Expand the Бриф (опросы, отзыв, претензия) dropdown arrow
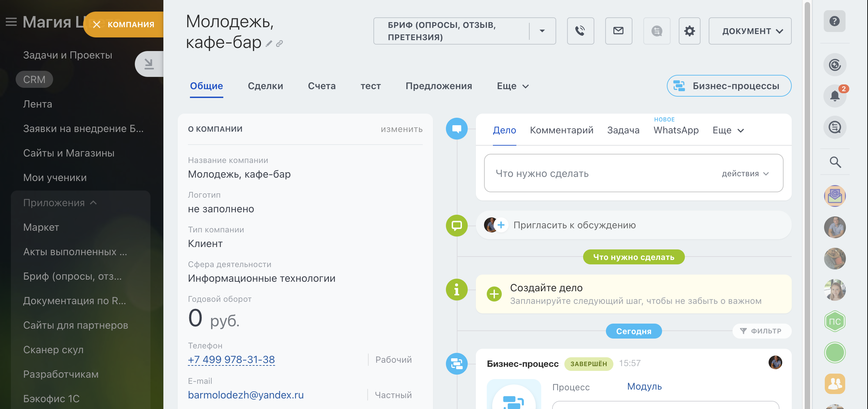This screenshot has height=409, width=868. 542,31
